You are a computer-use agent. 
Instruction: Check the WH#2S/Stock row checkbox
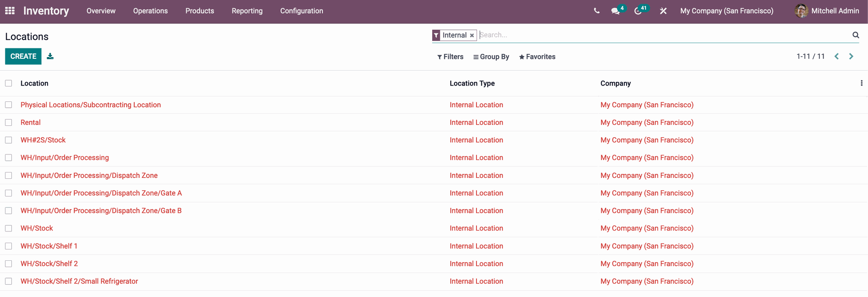click(9, 140)
